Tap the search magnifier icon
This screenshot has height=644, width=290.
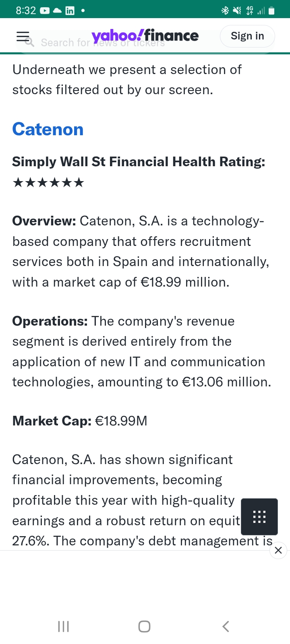[29, 41]
